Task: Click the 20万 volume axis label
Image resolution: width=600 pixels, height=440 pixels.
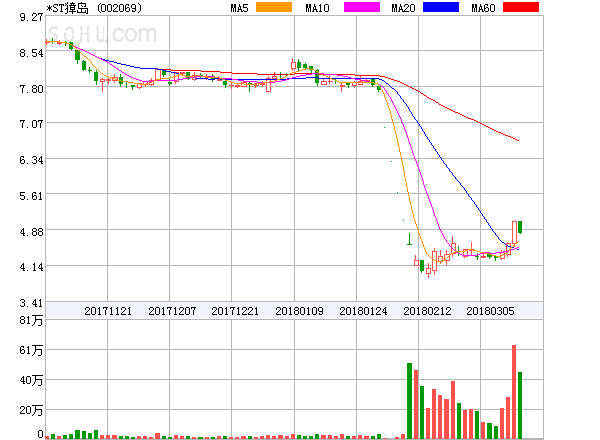Action: [x=31, y=410]
